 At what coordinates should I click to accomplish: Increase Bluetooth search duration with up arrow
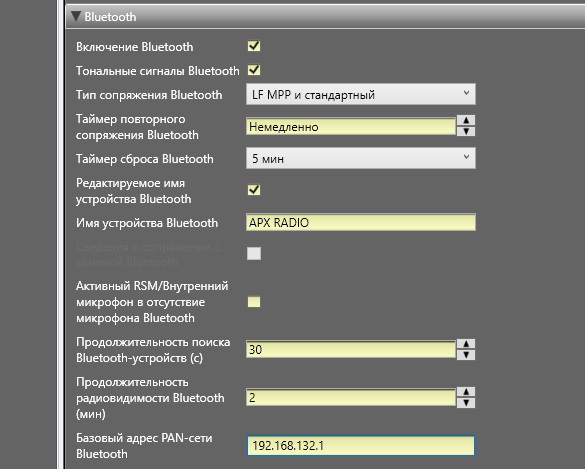point(466,344)
